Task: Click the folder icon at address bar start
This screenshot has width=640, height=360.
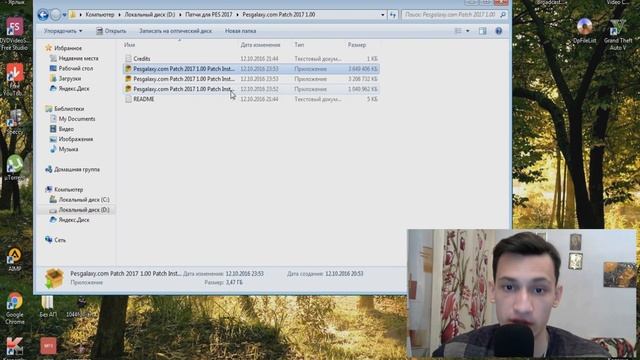Action: pos(73,15)
